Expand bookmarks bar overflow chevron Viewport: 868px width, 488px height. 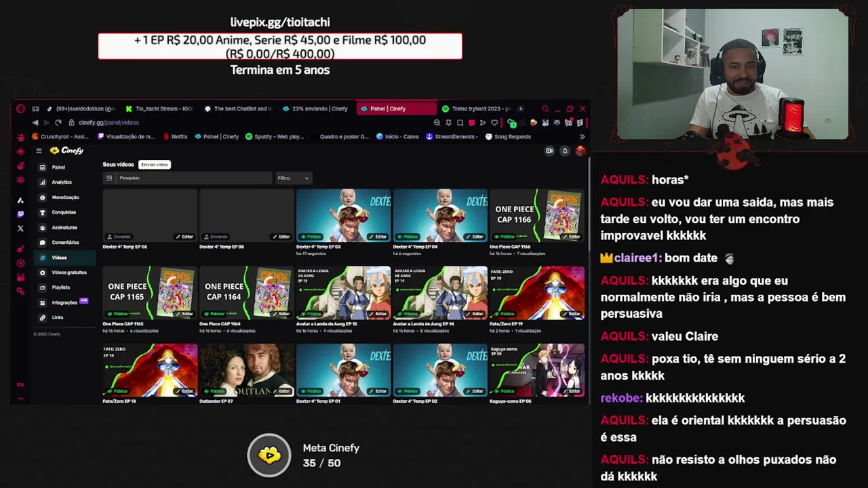click(x=582, y=136)
